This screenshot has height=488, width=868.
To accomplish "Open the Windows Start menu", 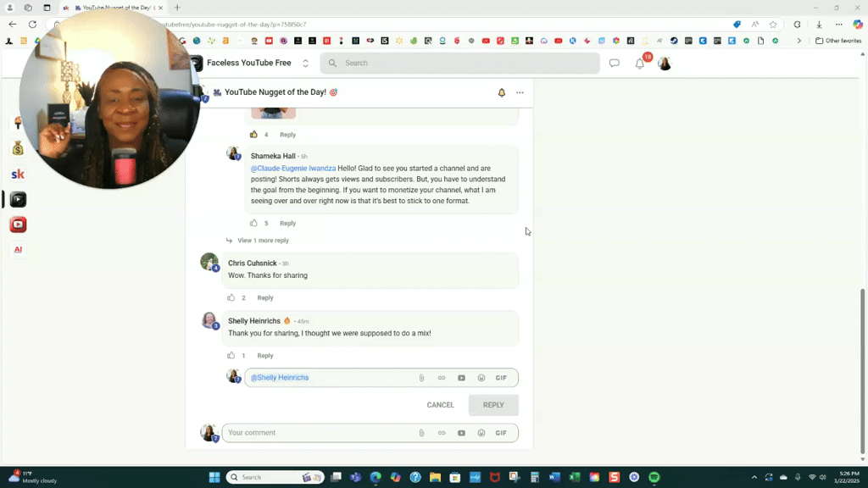I will [214, 477].
